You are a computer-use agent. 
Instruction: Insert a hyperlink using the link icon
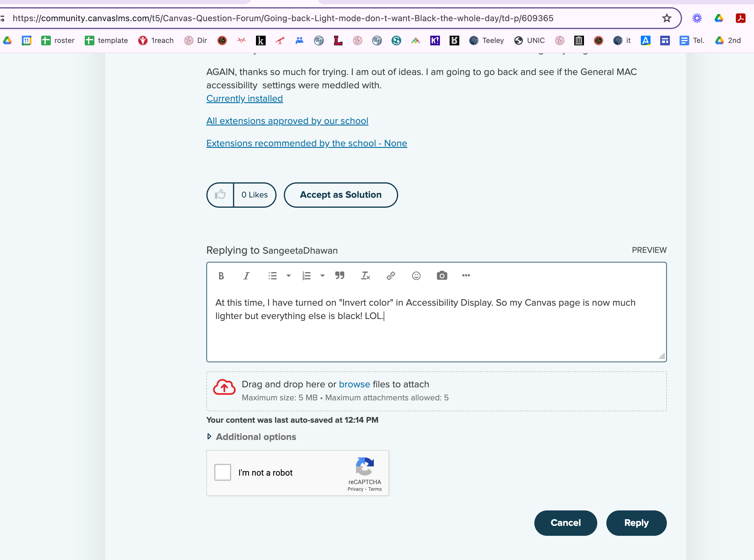[x=390, y=275]
